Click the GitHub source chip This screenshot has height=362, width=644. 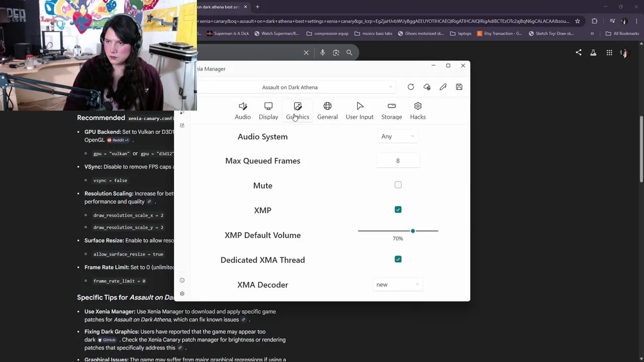(107, 340)
